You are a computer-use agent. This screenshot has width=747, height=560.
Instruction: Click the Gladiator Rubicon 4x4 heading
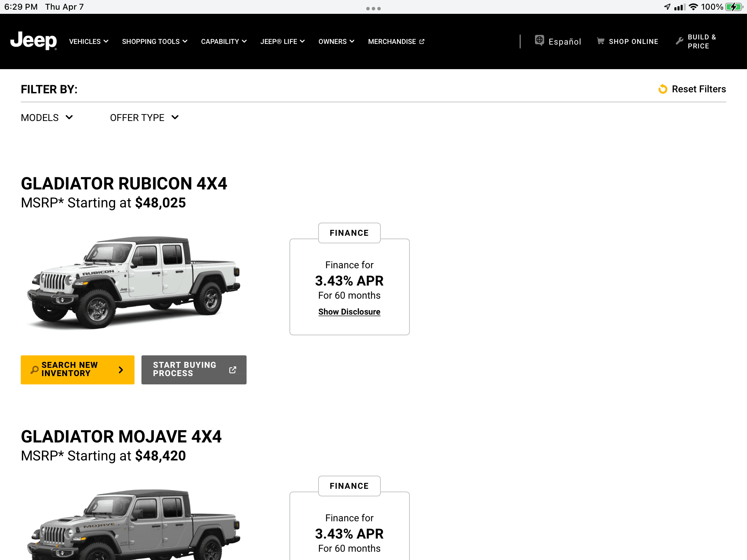(124, 184)
